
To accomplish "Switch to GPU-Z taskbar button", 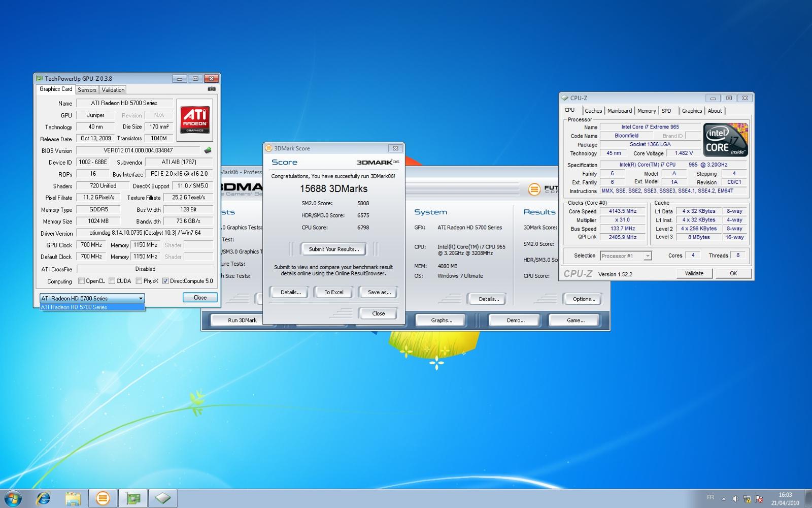I will (x=133, y=498).
